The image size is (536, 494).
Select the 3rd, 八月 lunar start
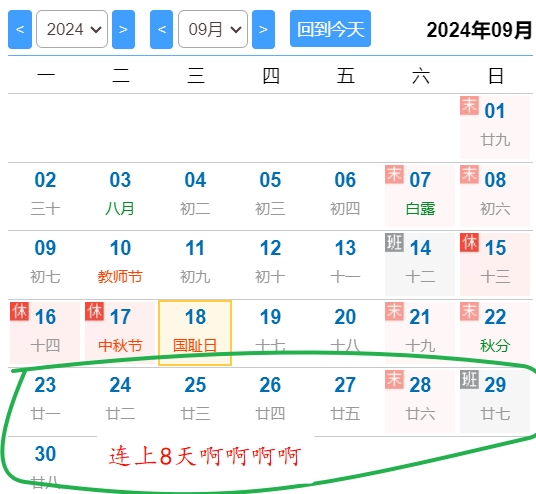(120, 195)
